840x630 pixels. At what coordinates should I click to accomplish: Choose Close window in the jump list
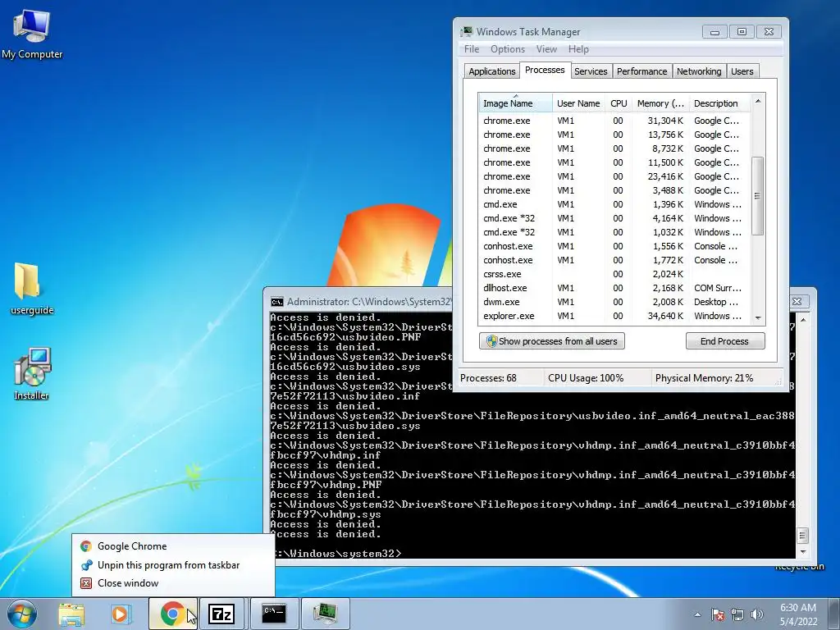click(x=174, y=583)
